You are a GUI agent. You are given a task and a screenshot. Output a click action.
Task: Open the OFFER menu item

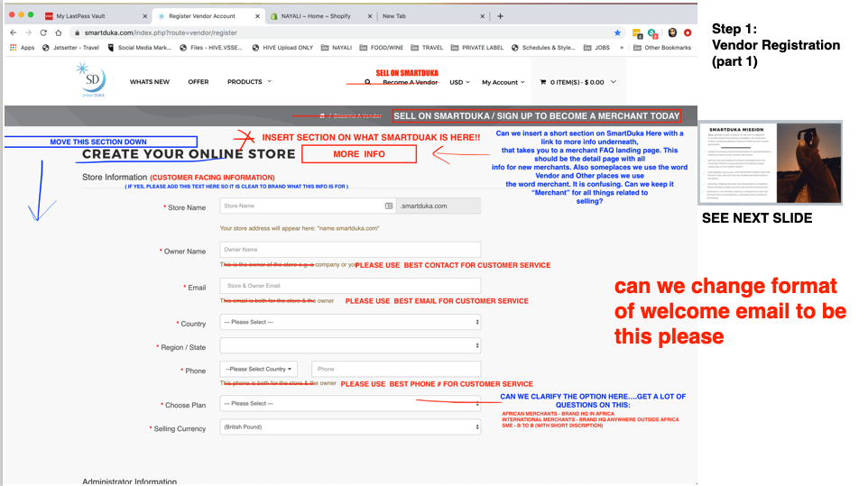point(199,82)
